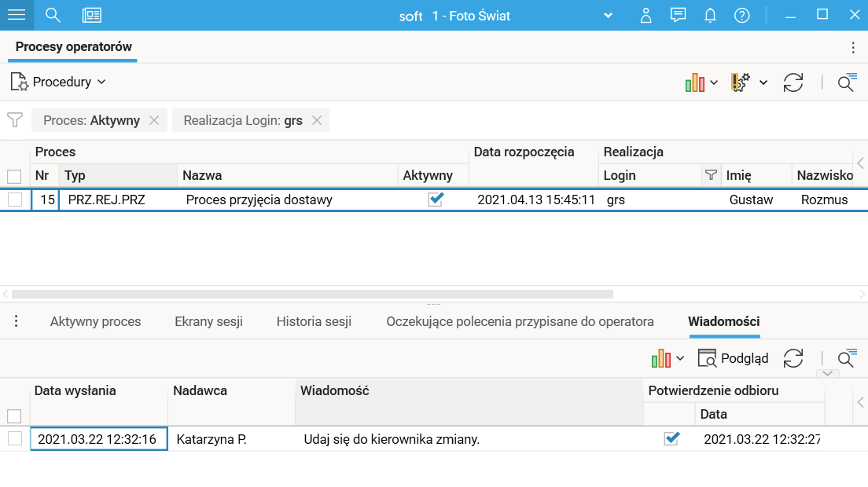Click the filter funnel icon

pyautogui.click(x=14, y=120)
